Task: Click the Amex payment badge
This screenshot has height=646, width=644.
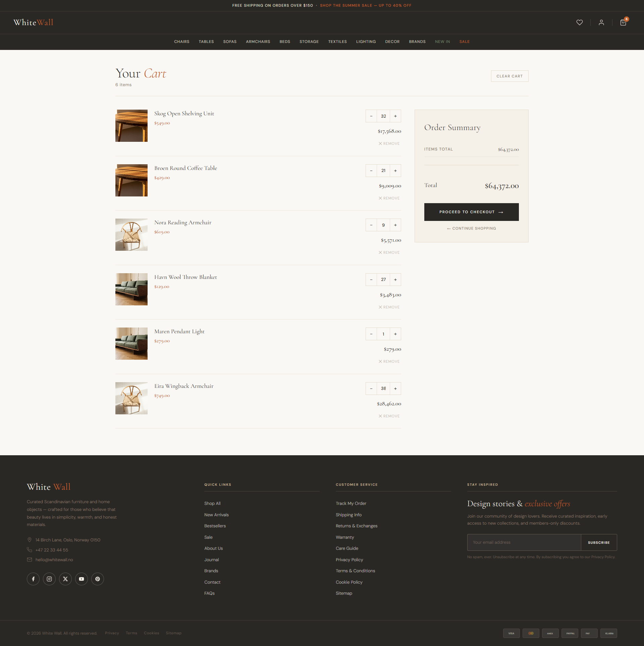Action: point(550,633)
